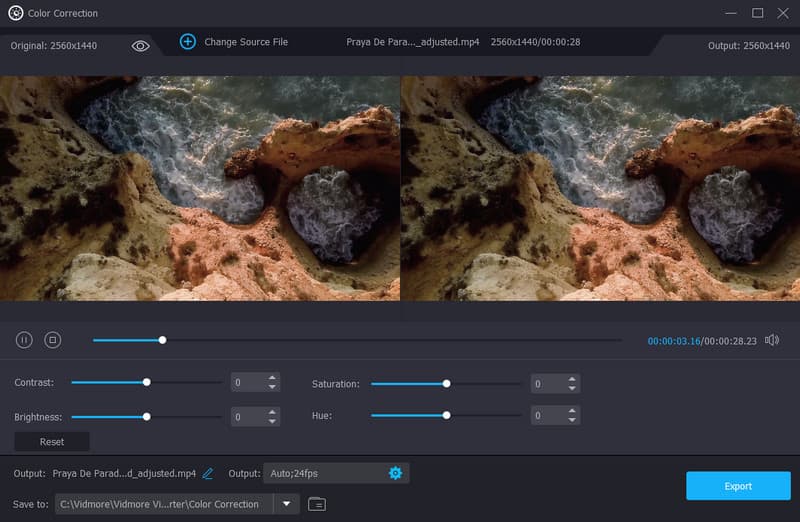Open output settings gear icon

click(395, 473)
